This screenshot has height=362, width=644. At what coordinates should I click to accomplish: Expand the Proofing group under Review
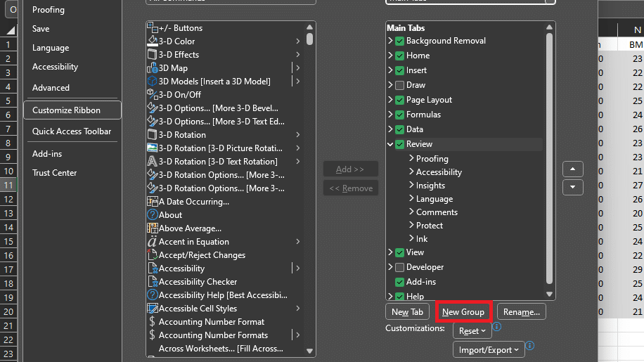point(411,159)
